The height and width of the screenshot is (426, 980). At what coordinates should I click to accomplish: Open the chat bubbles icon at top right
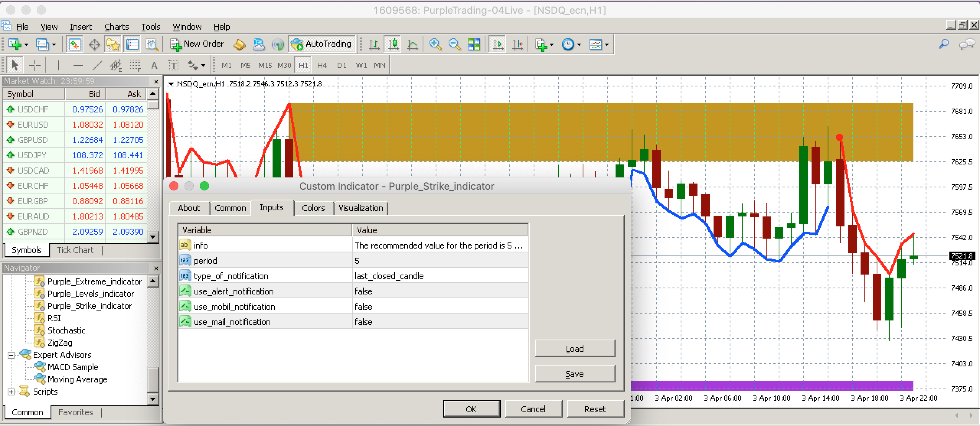point(967,44)
